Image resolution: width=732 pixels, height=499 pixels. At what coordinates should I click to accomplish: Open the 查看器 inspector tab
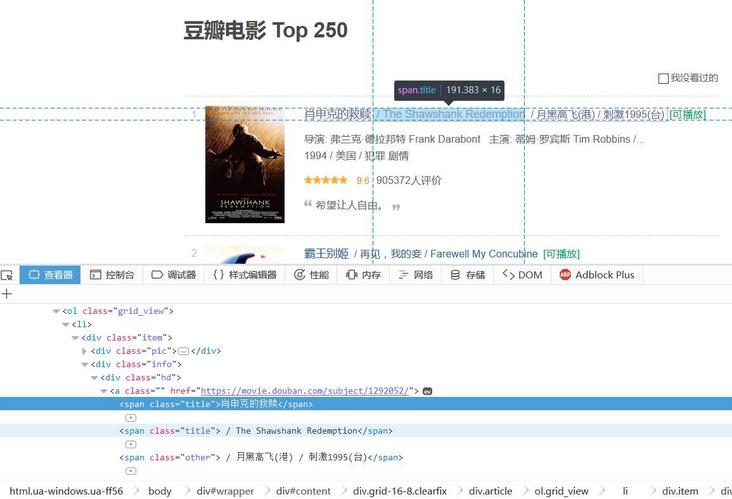[x=50, y=275]
